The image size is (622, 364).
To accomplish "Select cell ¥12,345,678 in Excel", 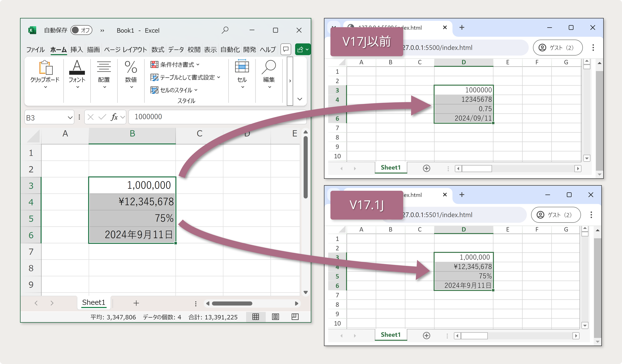I will pyautogui.click(x=132, y=202).
